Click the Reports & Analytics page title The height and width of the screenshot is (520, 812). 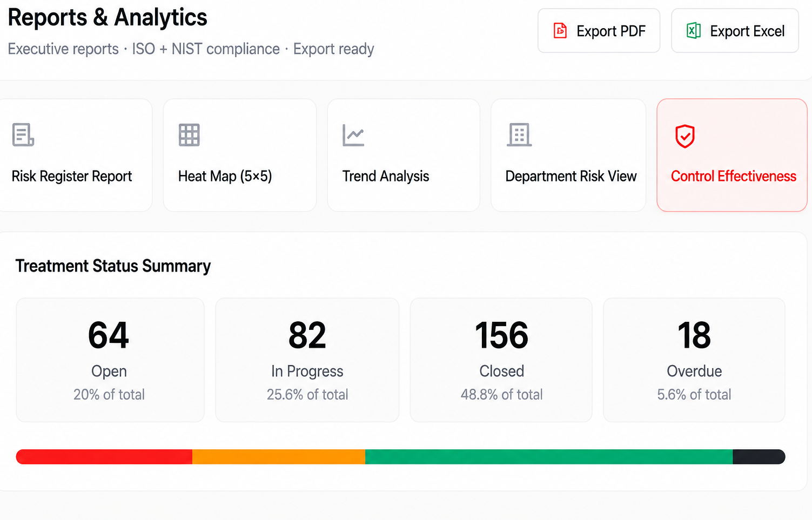(108, 18)
